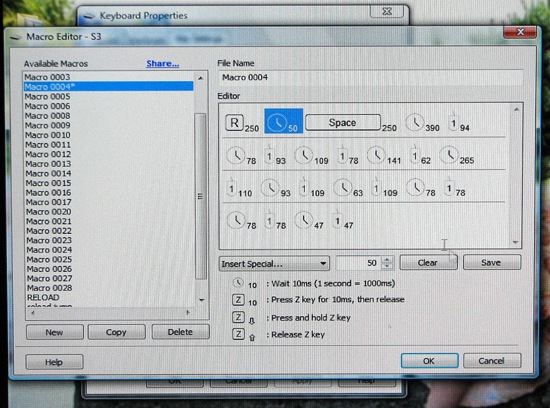Open Help for Macro Editor
Viewport: 550px width, 408px height.
[x=54, y=362]
